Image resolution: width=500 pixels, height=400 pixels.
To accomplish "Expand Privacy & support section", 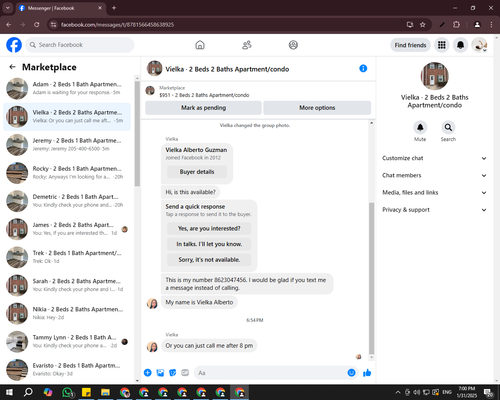I will point(434,210).
